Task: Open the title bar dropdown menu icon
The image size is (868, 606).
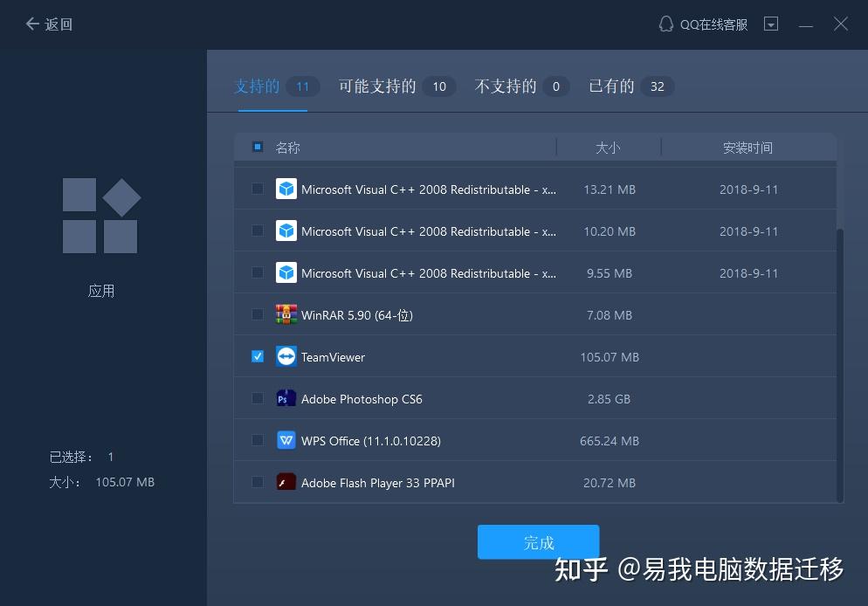Action: [x=770, y=24]
